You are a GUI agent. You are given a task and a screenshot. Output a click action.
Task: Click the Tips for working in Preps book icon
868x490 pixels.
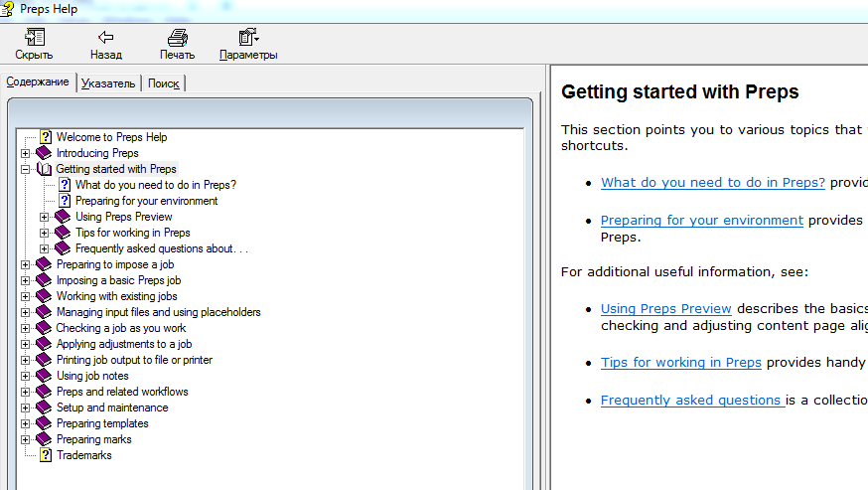click(63, 233)
